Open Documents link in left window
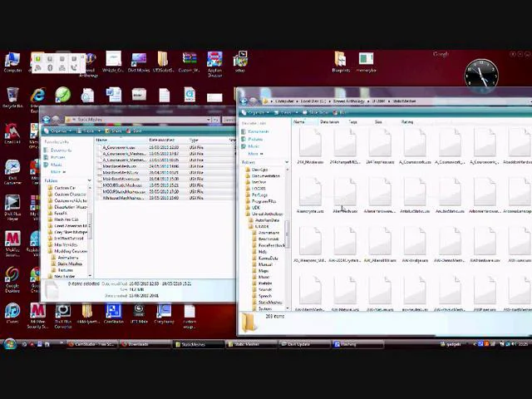This screenshot has width=532, height=399. coord(57,150)
